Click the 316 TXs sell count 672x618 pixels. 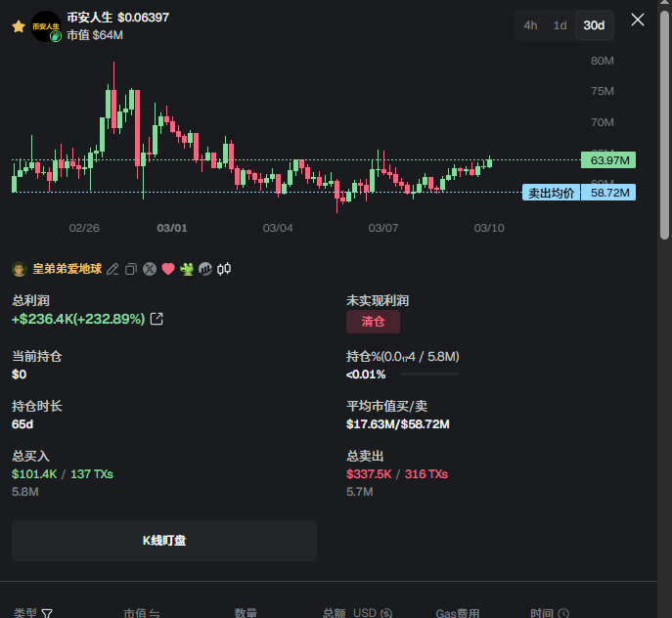coord(426,474)
